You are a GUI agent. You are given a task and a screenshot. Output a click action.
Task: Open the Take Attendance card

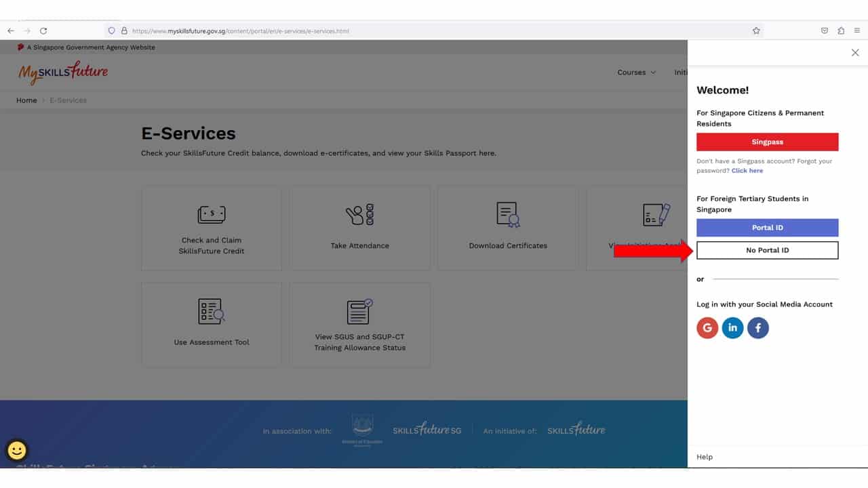360,228
